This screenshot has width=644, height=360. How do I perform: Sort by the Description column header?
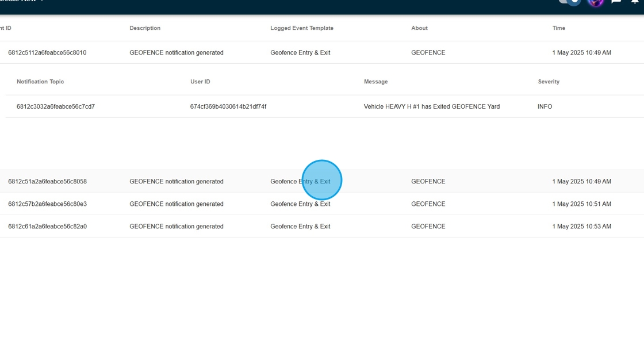[145, 28]
